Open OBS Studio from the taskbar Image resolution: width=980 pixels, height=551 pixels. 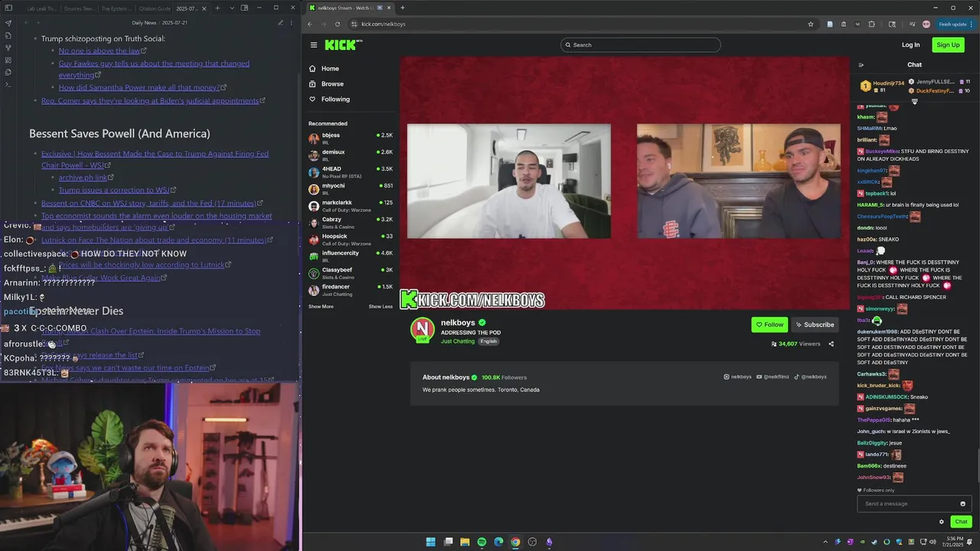pos(532,542)
